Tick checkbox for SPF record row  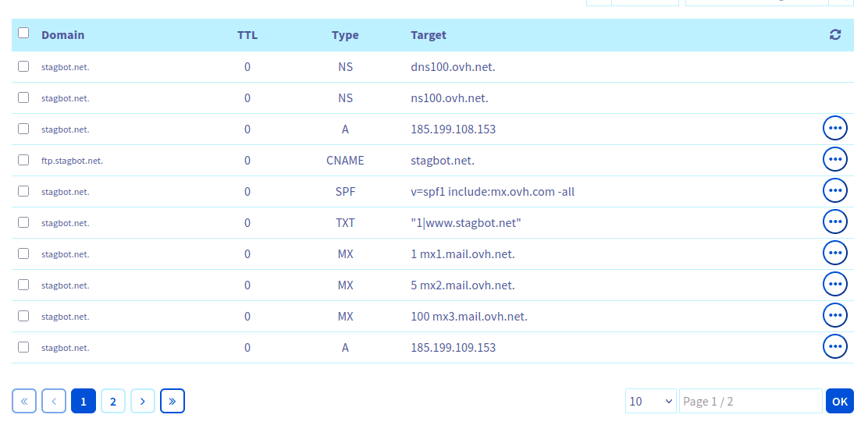(x=23, y=191)
